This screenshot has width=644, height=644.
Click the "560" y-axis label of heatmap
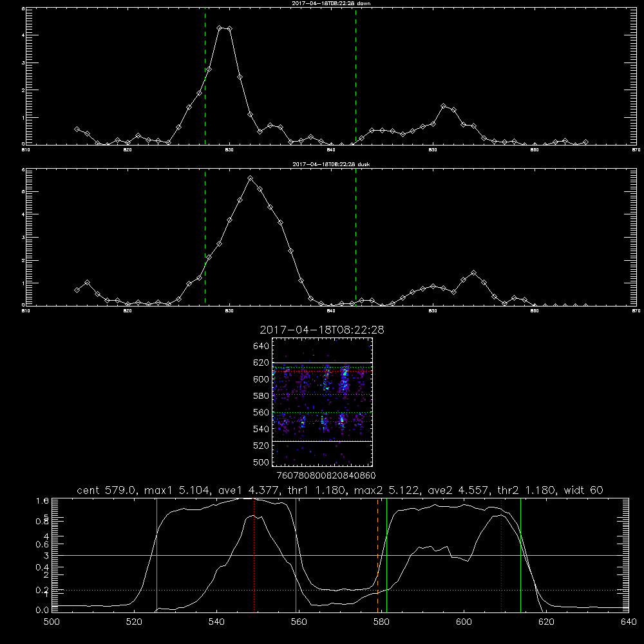pos(261,412)
